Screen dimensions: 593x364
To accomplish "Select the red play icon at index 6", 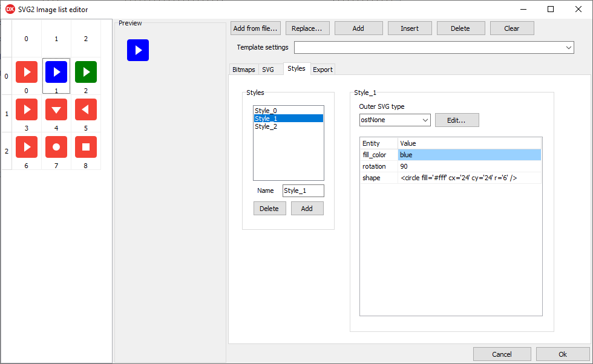I will pos(27,147).
